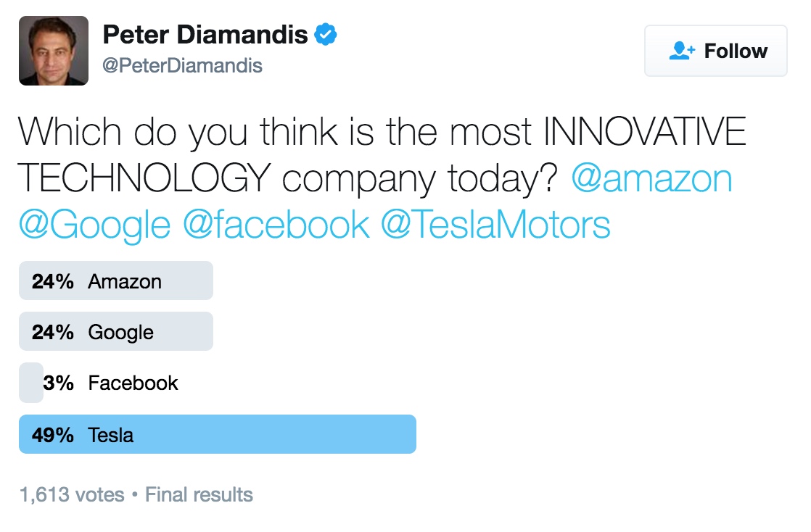Visit the @Google mention link
The image size is (811, 532).
(x=94, y=225)
